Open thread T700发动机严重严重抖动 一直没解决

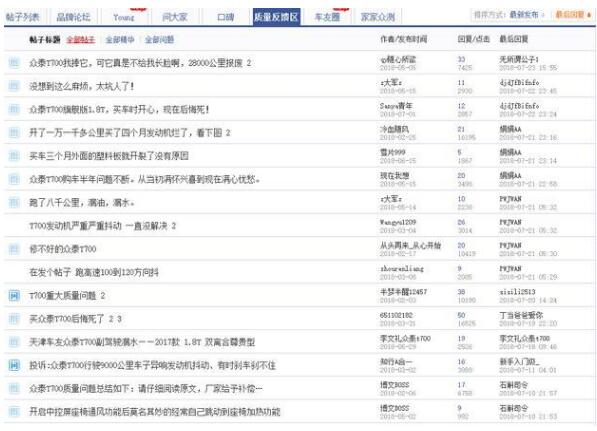tap(98, 226)
